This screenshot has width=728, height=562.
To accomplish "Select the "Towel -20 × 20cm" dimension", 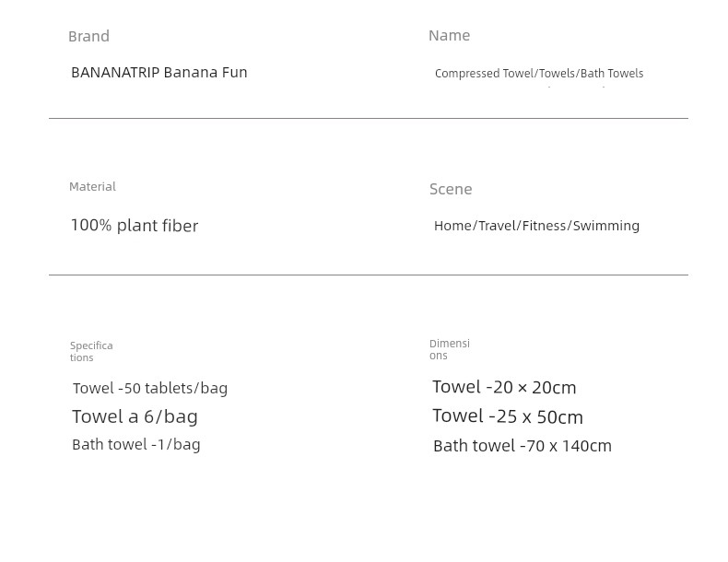I will pyautogui.click(x=504, y=388).
